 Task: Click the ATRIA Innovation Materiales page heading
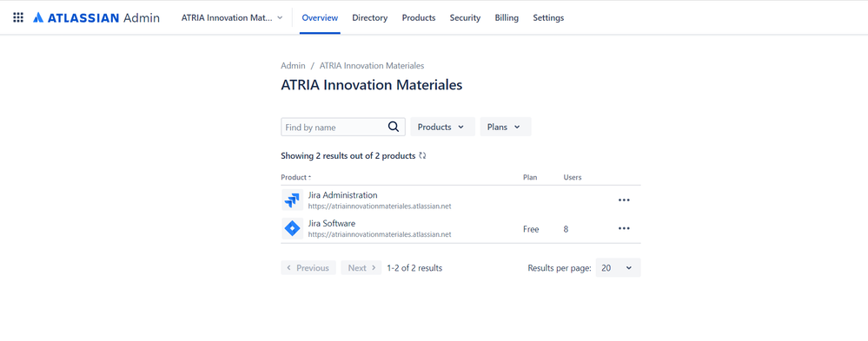pos(372,85)
